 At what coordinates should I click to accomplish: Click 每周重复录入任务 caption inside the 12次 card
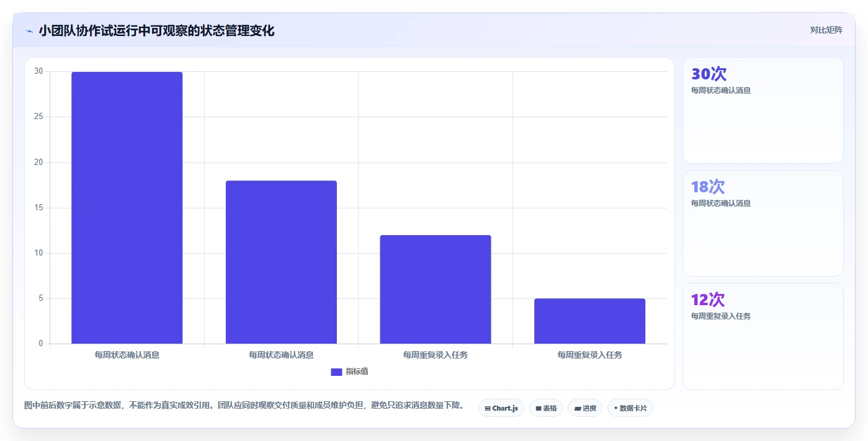point(721,316)
